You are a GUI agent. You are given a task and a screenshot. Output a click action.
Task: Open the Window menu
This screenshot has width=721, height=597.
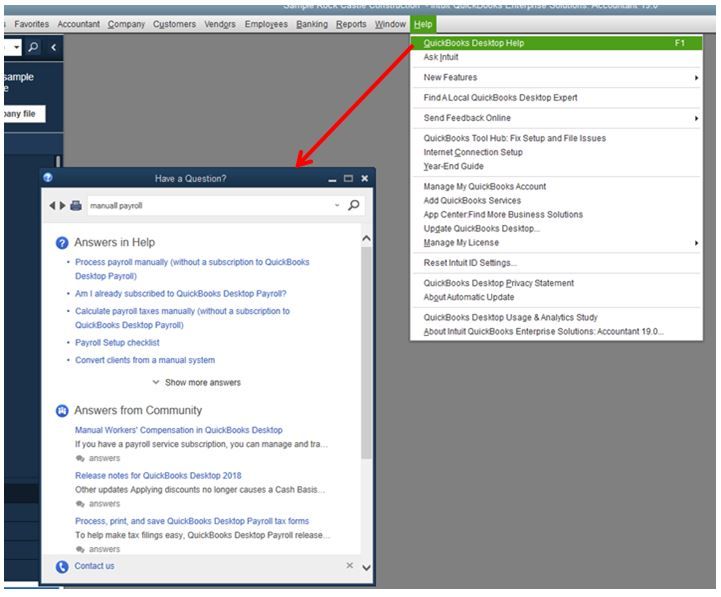point(390,24)
